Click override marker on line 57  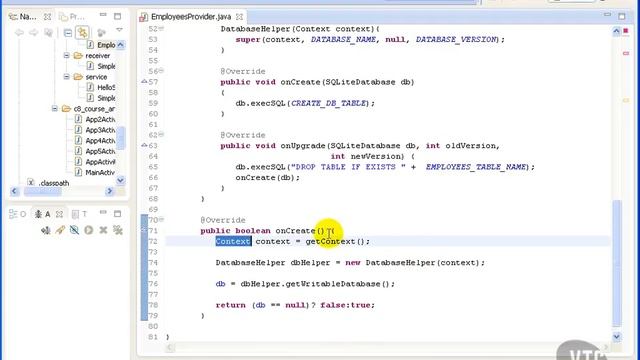click(144, 82)
